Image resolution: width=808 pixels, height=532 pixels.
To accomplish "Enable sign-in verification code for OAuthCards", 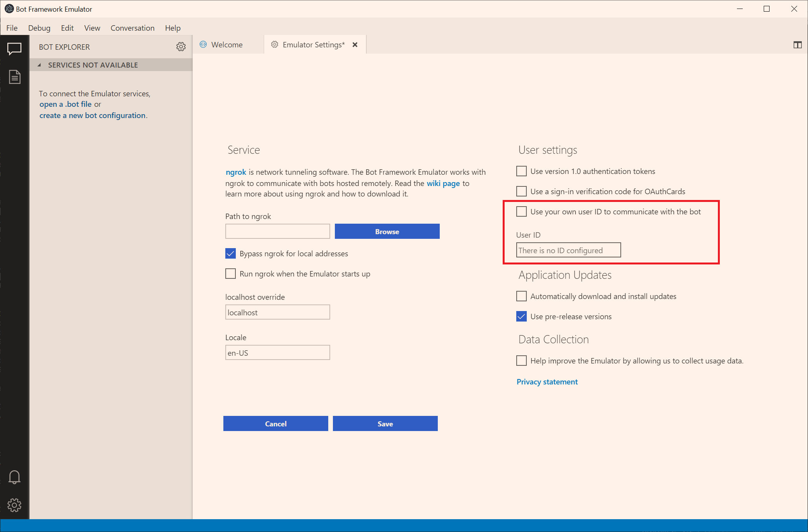I will click(521, 191).
